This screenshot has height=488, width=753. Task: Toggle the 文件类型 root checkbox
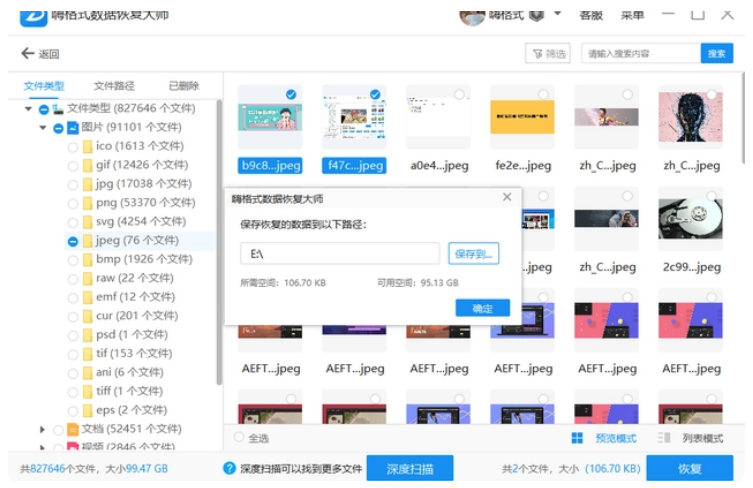pyautogui.click(x=44, y=110)
